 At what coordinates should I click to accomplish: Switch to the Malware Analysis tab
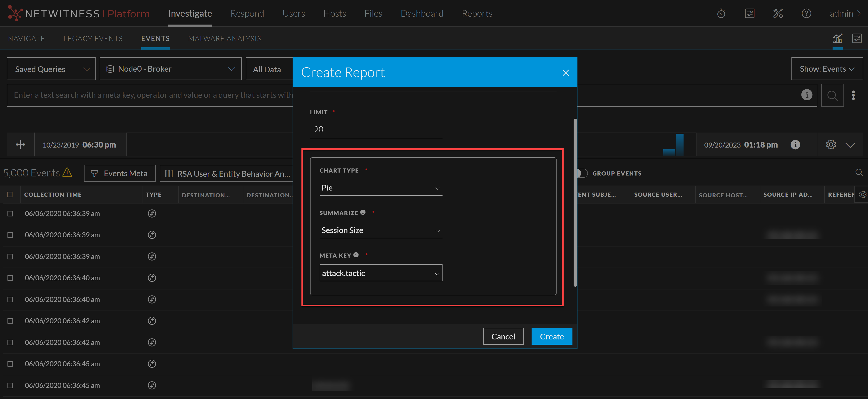click(x=224, y=38)
